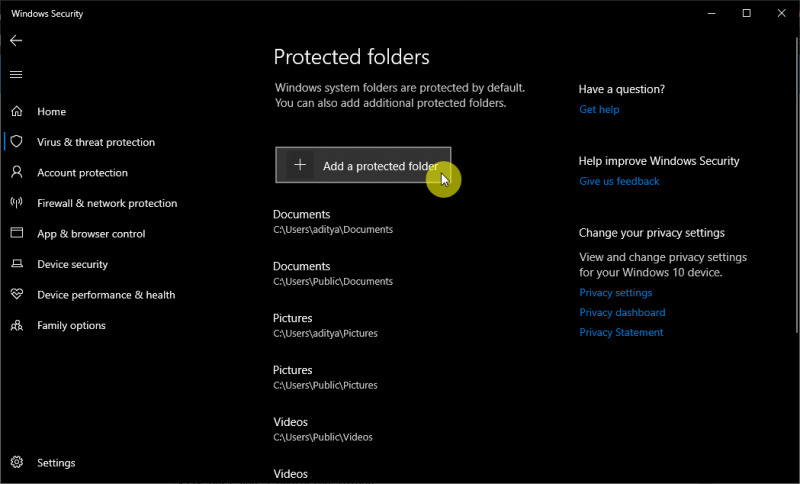Open Device security section

tap(72, 264)
